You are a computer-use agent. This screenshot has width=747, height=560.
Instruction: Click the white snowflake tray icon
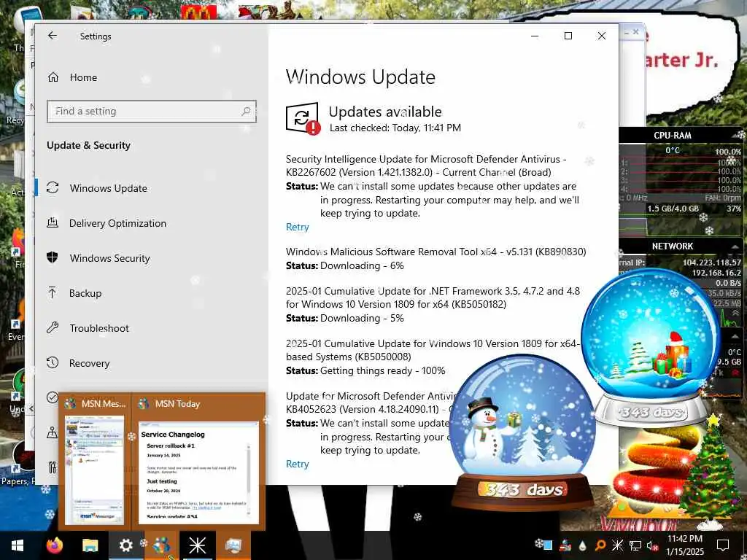point(617,545)
